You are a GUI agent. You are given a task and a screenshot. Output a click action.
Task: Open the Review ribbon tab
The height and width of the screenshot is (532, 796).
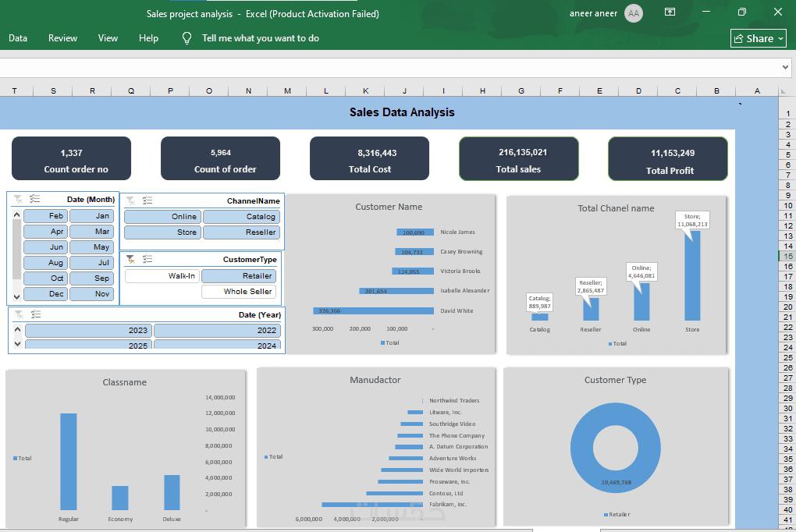(63, 38)
